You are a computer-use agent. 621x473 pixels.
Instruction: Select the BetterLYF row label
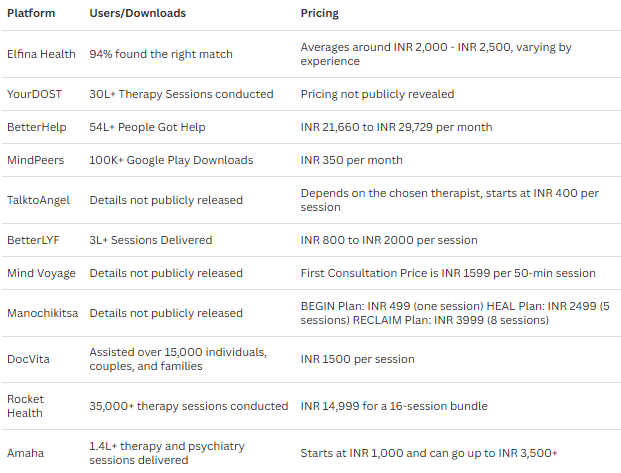pos(35,240)
